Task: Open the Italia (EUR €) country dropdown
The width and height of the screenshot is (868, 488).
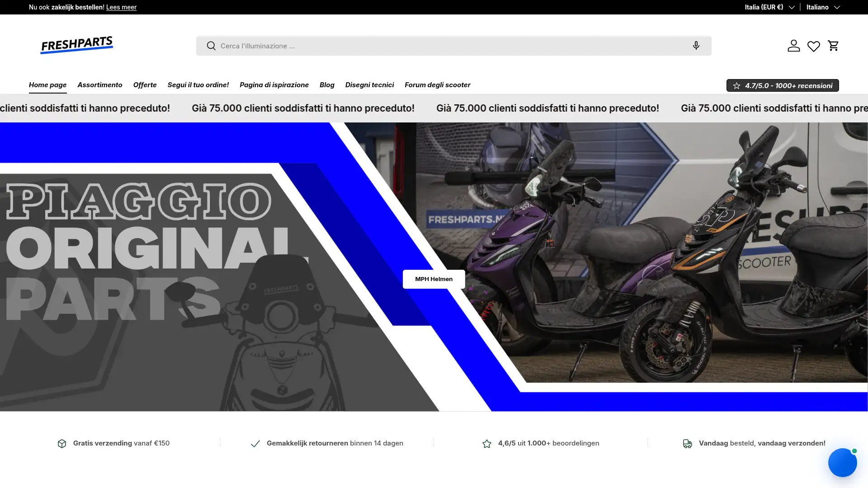Action: 769,7
